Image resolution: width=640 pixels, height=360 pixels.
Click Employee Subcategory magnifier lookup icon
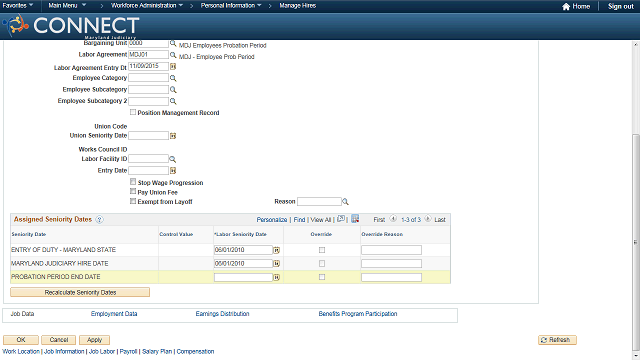pyautogui.click(x=173, y=89)
